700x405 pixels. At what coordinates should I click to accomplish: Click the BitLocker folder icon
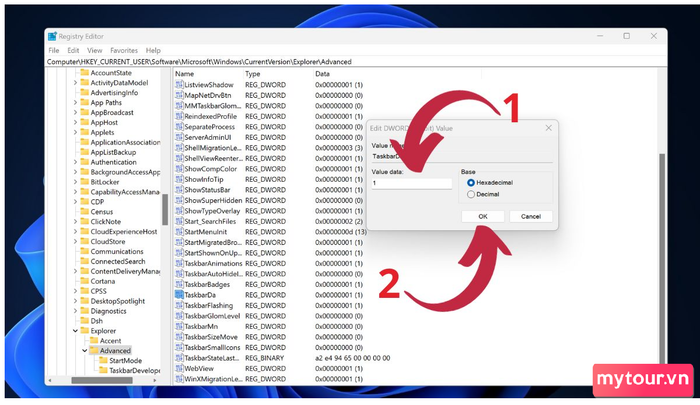pyautogui.click(x=84, y=182)
